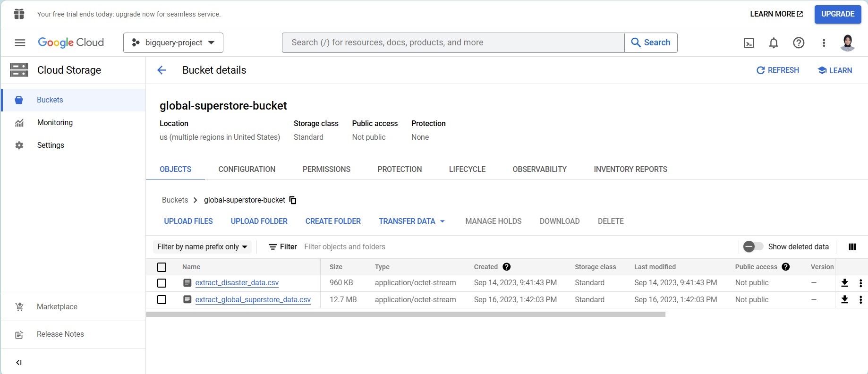868x374 pixels.
Task: Click Manage Holds
Action: (494, 221)
